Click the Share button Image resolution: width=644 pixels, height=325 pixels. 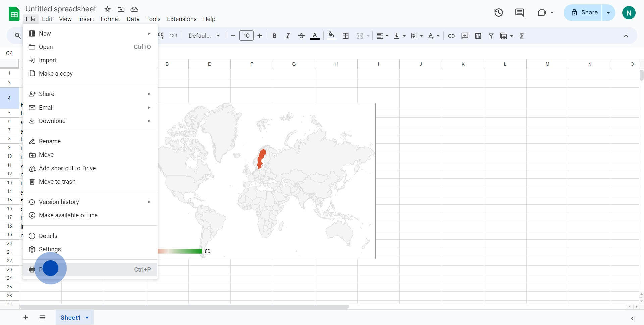(x=588, y=12)
